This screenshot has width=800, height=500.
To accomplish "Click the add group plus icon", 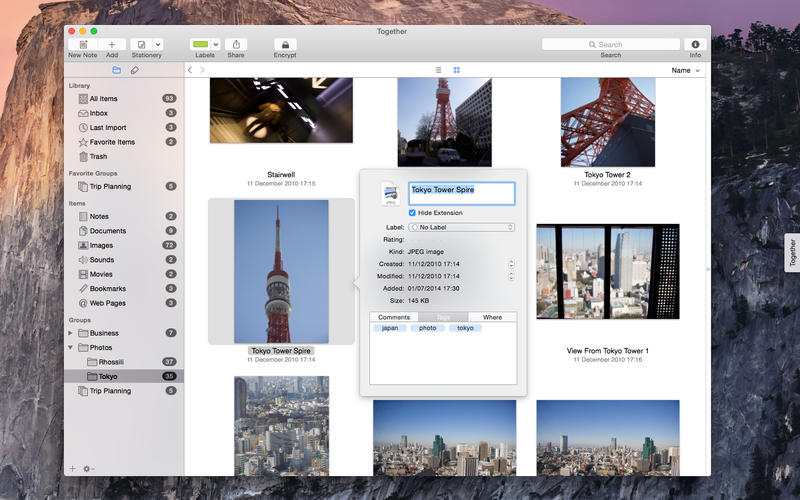I will click(x=72, y=468).
